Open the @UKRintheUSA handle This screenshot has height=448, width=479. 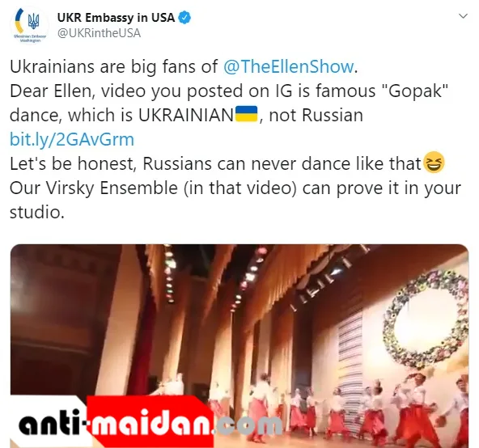click(99, 33)
